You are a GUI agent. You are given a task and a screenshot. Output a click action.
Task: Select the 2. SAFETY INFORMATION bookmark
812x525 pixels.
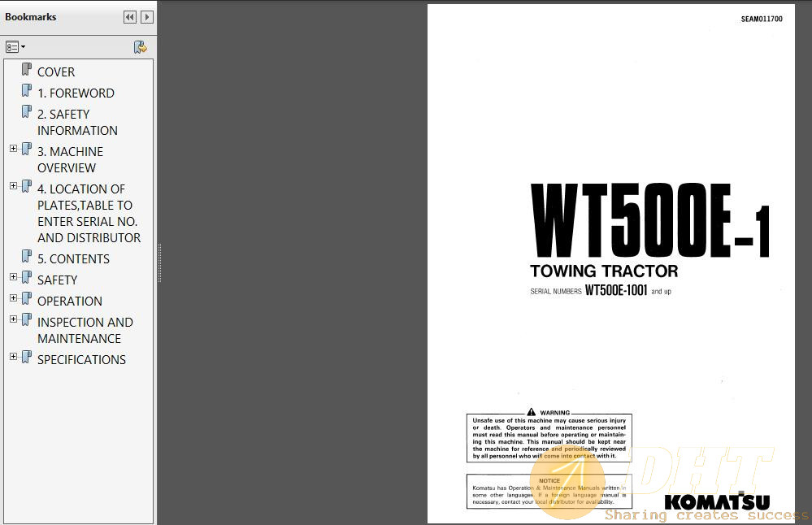click(x=77, y=122)
